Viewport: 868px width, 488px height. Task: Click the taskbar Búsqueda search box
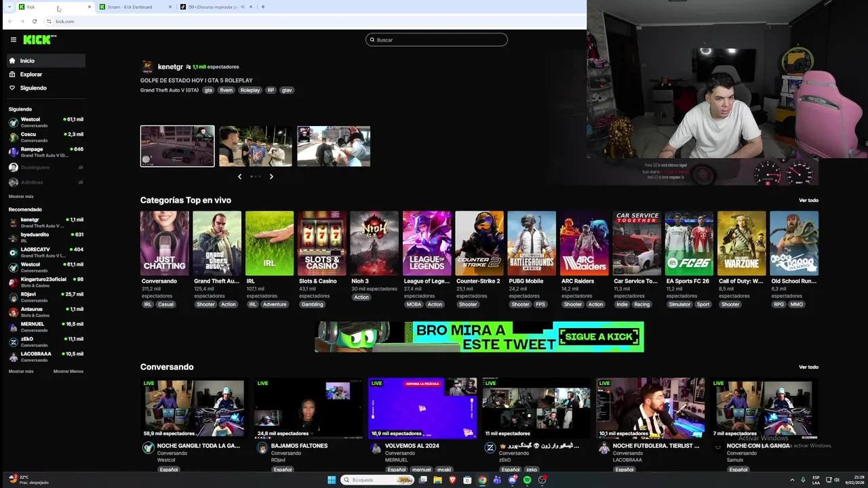[378, 480]
